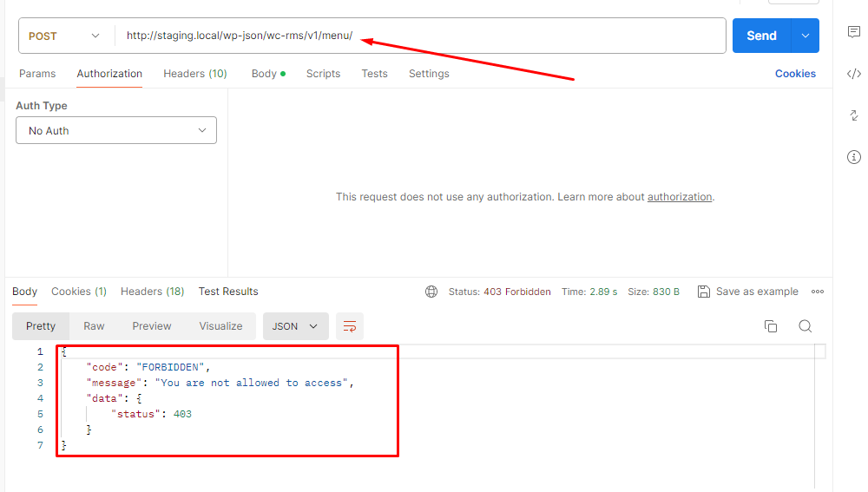868x492 pixels.
Task: Toggle line wrap icon in response toolbar
Action: coord(350,326)
